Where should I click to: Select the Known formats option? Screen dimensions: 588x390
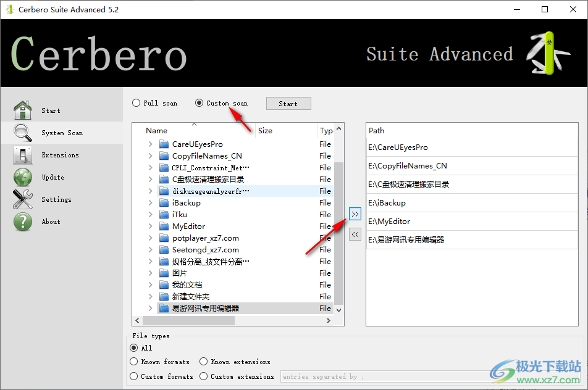(x=133, y=362)
